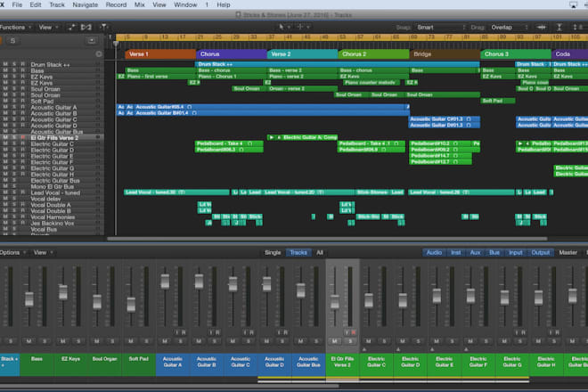
Task: Open the Track menu
Action: click(x=57, y=4)
